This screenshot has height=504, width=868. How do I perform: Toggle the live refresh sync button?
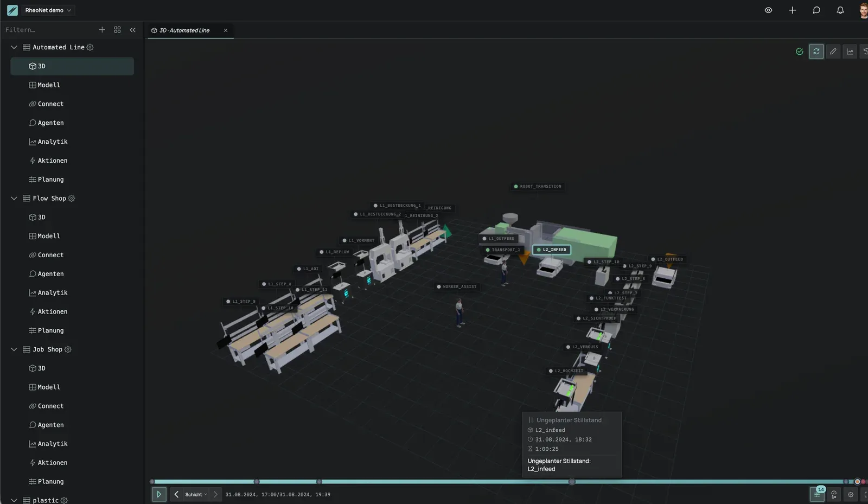pyautogui.click(x=816, y=52)
